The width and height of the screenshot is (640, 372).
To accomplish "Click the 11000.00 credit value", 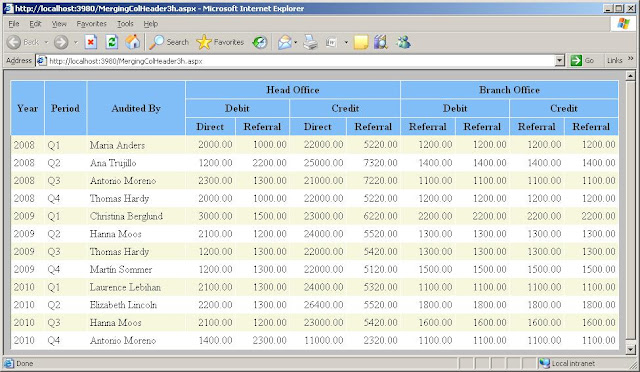I will pyautogui.click(x=324, y=340).
